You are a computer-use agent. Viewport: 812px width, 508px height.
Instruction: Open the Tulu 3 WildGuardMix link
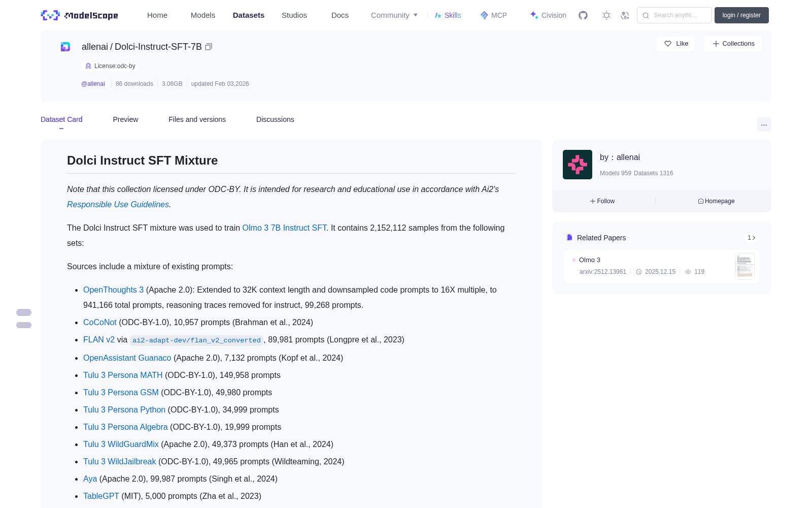tap(121, 444)
